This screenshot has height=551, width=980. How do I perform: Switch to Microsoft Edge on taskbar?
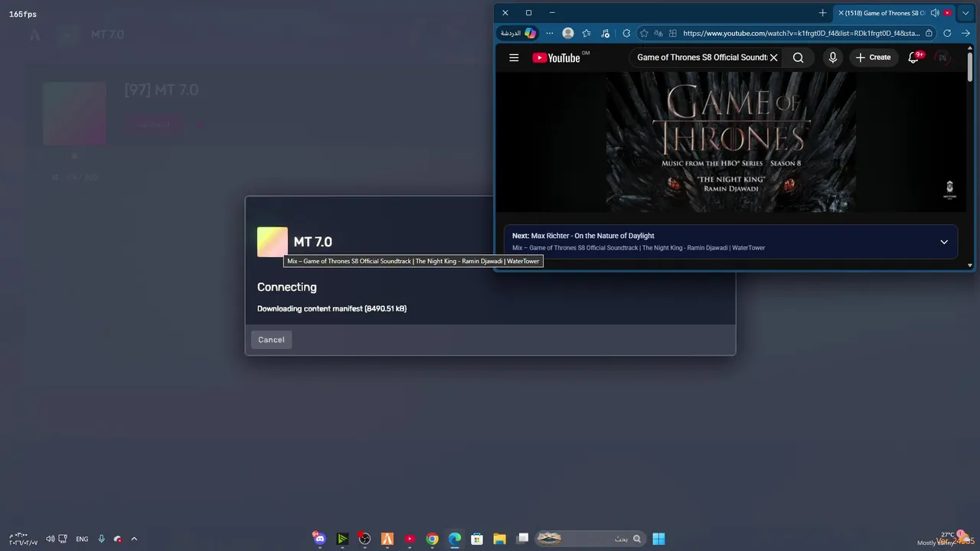pos(455,539)
